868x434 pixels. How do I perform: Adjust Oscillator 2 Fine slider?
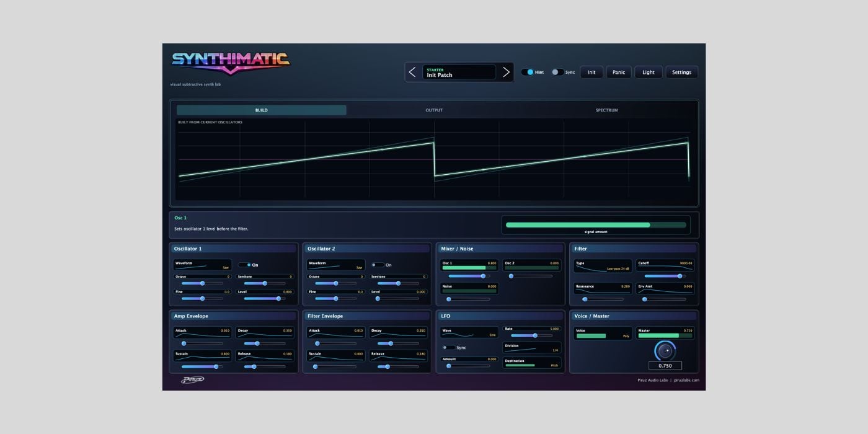point(336,298)
